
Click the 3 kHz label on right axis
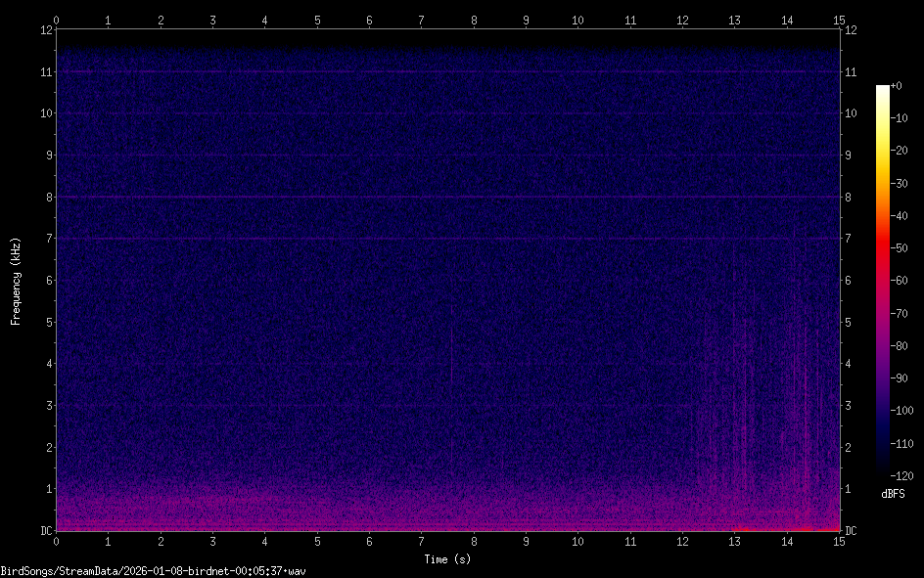click(850, 405)
